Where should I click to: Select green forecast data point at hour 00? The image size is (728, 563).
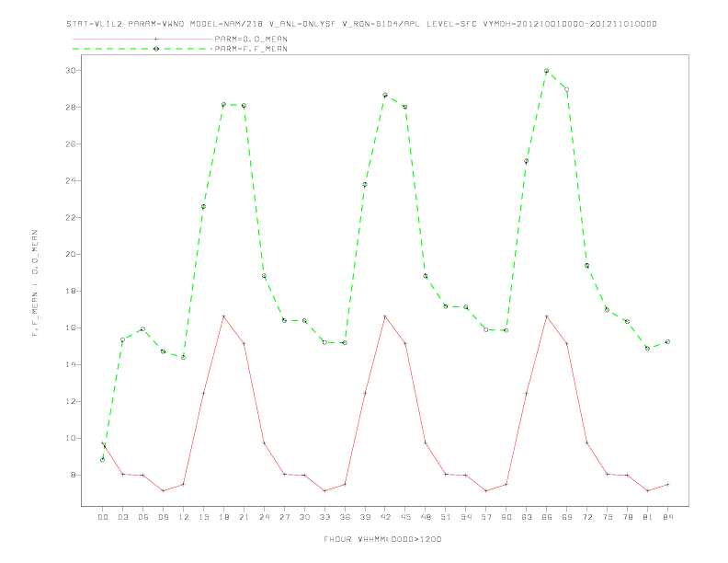click(x=103, y=460)
